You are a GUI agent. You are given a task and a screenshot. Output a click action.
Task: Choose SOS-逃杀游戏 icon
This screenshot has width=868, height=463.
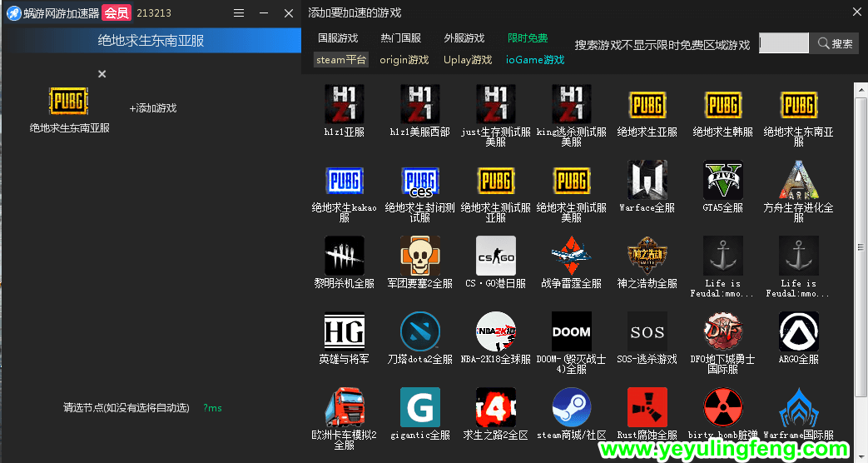click(647, 331)
